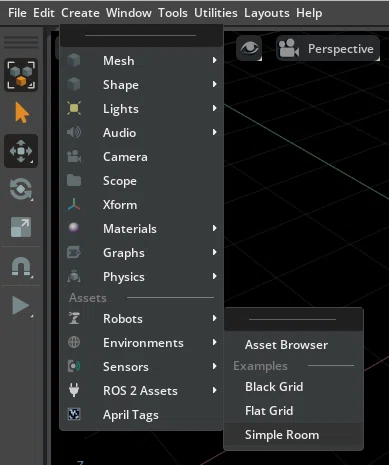Image resolution: width=389 pixels, height=465 pixels.
Task: Click the camera icon beside Perspective
Action: click(289, 49)
